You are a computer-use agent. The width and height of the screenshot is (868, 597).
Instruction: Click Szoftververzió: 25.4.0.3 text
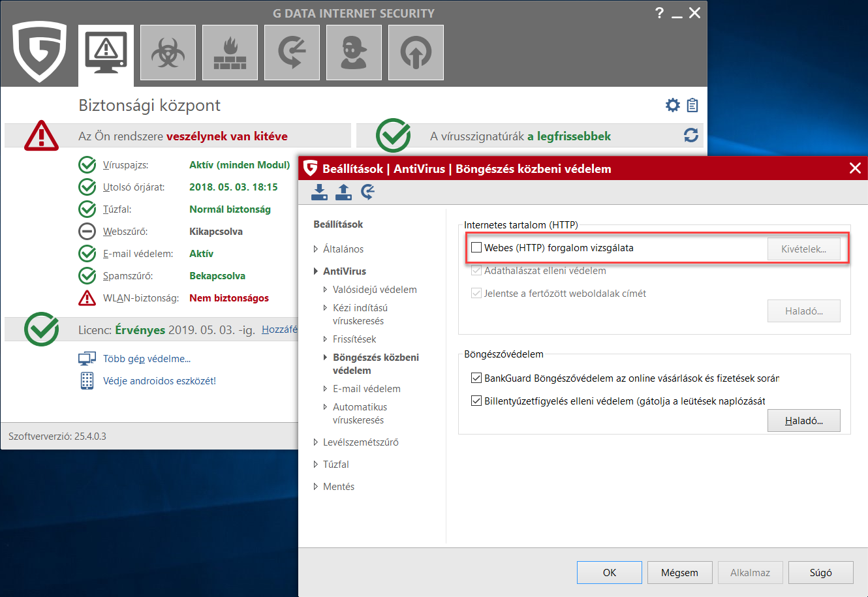coord(57,436)
